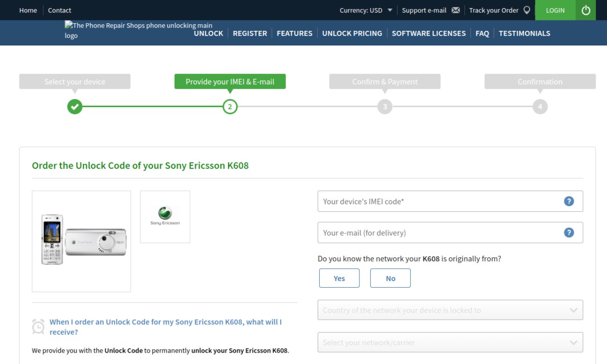Click the help icon in the e-mail field

tap(569, 233)
